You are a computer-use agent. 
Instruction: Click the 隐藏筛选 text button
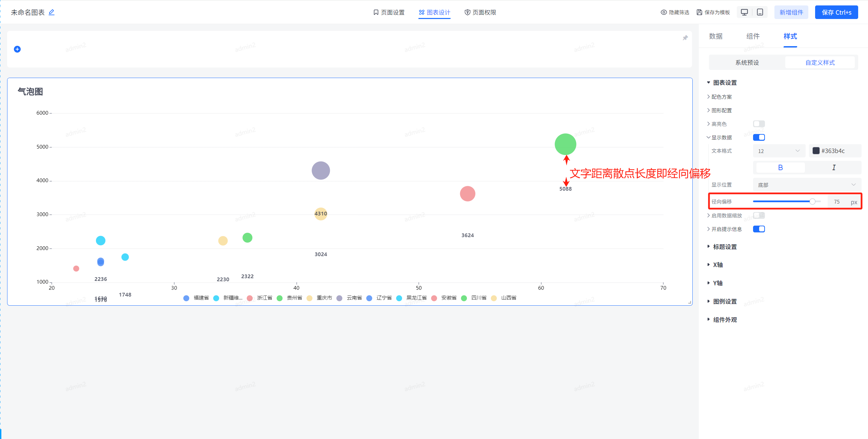click(679, 13)
